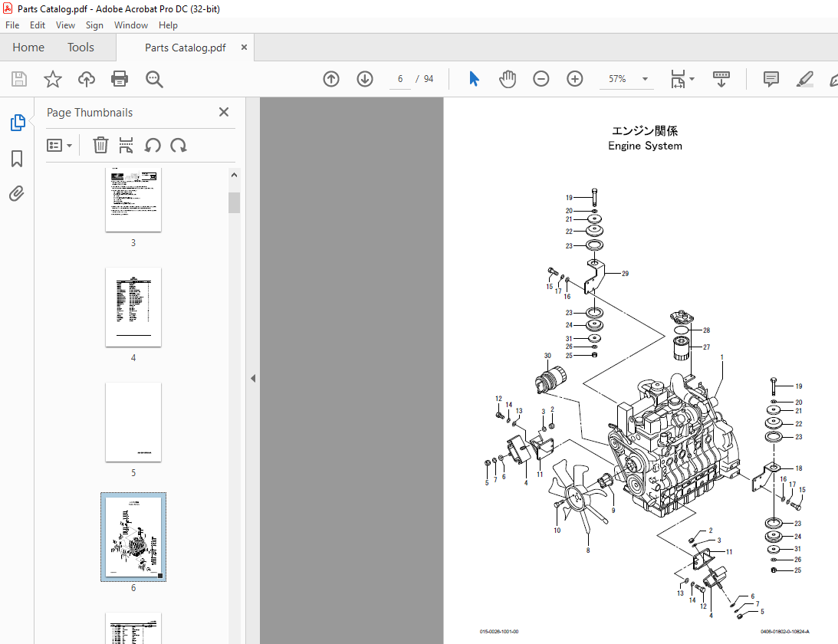Select the Parts Catalog.pdf tab
The image size is (838, 644).
(185, 48)
